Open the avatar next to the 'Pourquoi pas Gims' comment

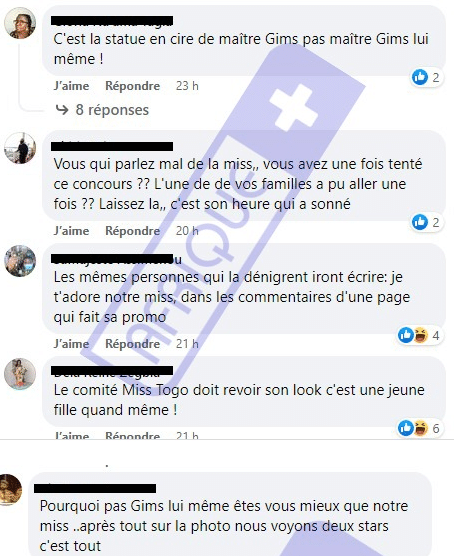tap(10, 490)
